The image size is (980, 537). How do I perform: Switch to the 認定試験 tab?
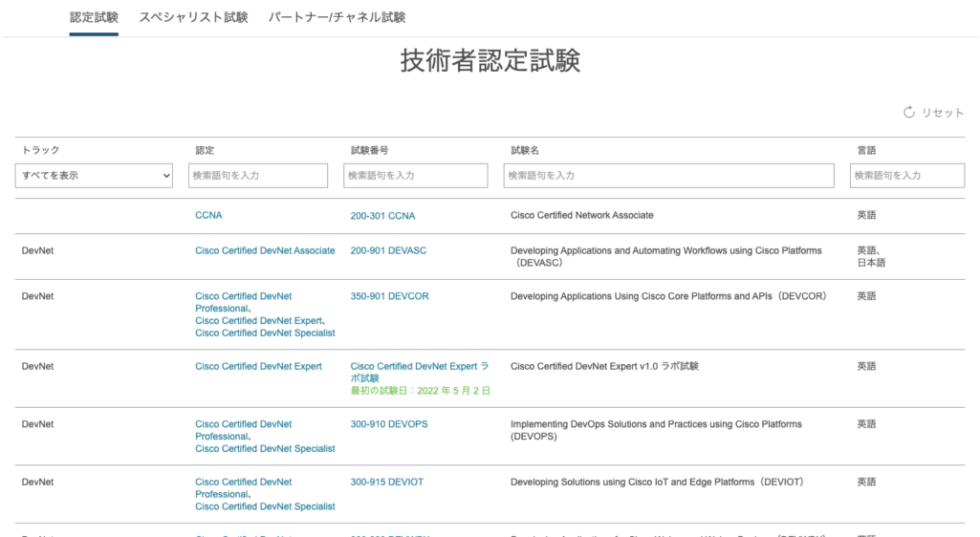[94, 17]
